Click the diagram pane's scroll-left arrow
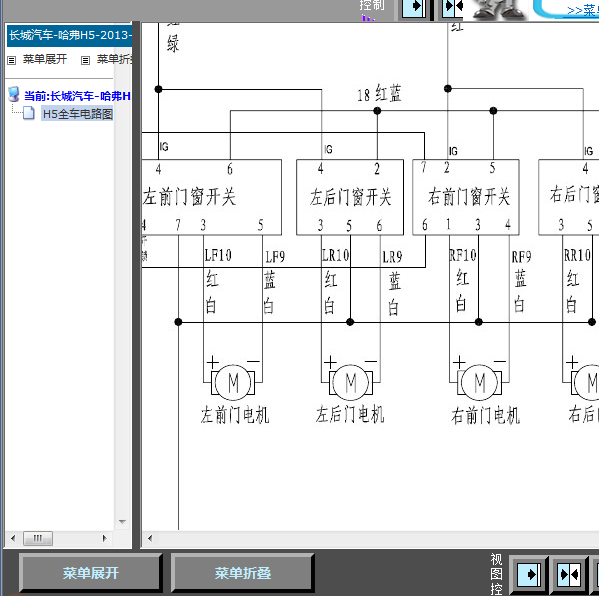Viewport: 599px width, 596px height. [150, 538]
